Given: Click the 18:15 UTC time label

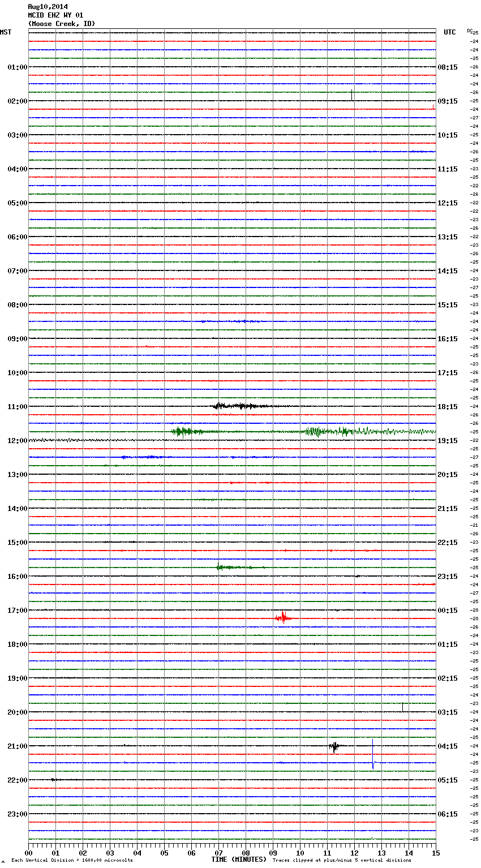Looking at the screenshot, I should pos(448,407).
